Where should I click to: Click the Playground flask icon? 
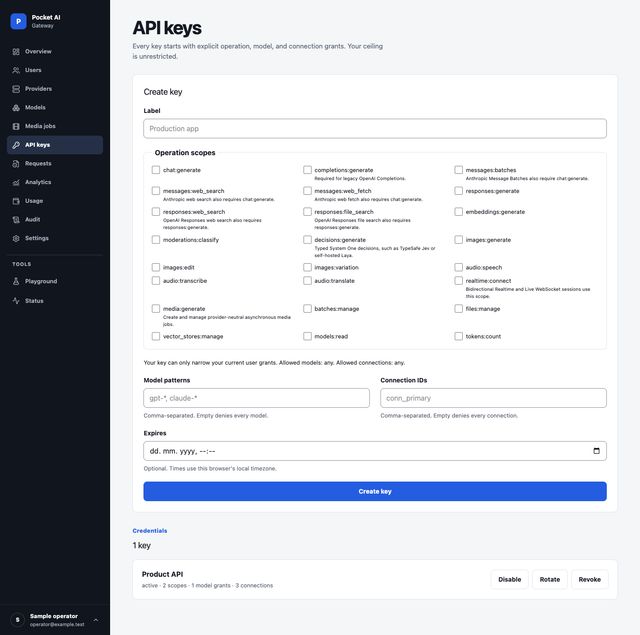tap(16, 281)
